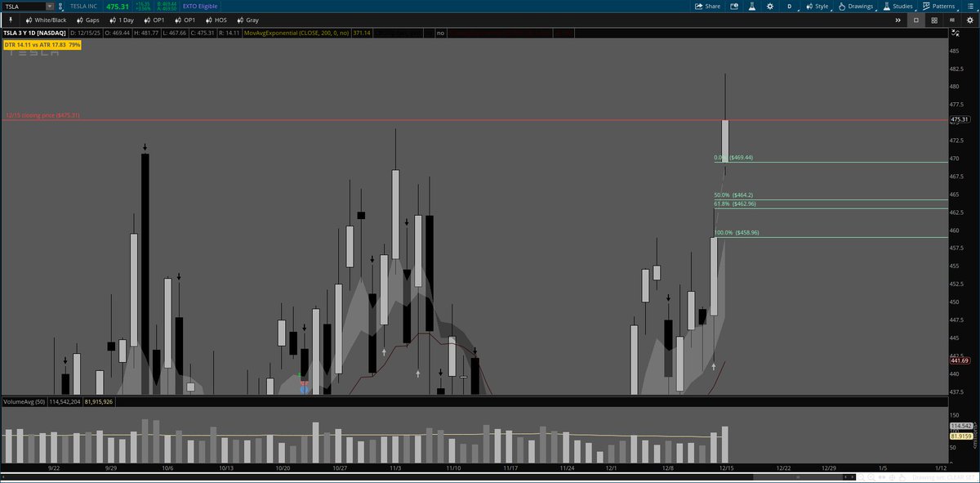Click the symbol link clipboard icon
Image resolution: width=980 pixels, height=483 pixels.
pos(62,6)
